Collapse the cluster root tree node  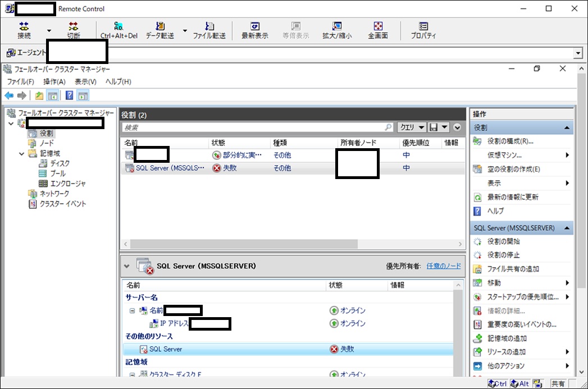[x=11, y=123]
